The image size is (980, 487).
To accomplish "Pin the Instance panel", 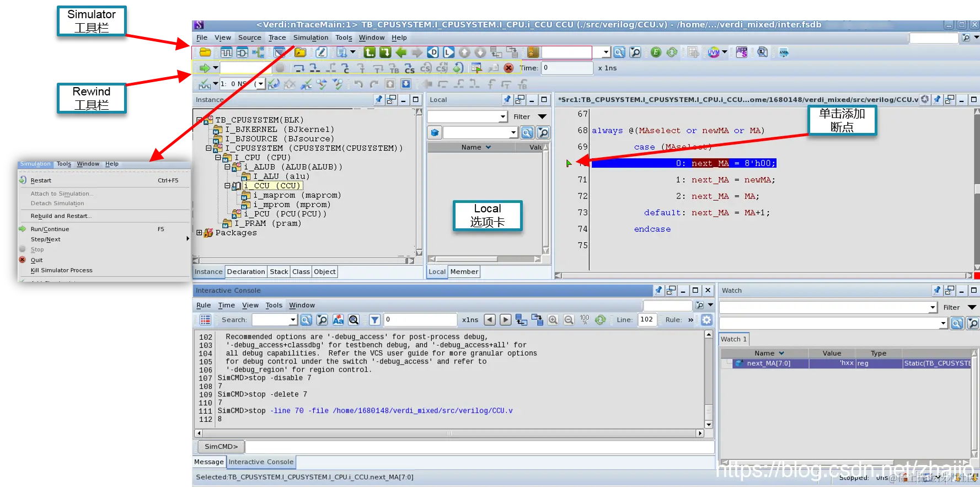I will pos(378,99).
